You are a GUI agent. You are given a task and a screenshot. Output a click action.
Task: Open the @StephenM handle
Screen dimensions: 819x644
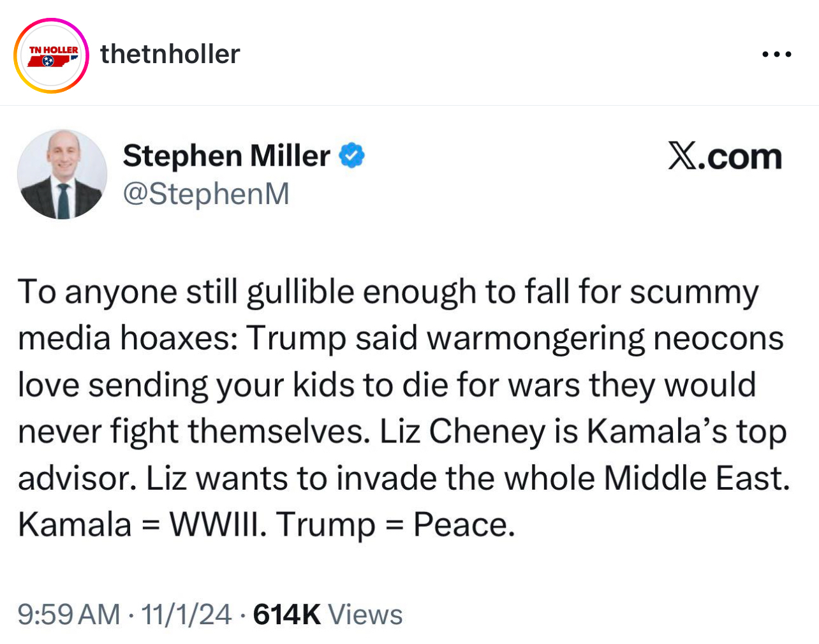point(205,194)
